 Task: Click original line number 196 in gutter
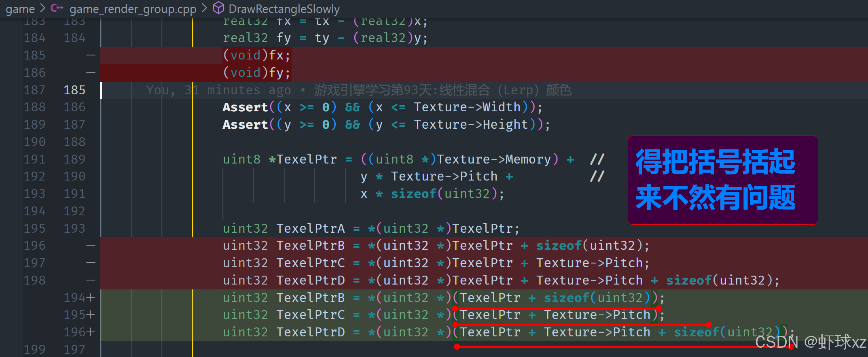(34, 246)
